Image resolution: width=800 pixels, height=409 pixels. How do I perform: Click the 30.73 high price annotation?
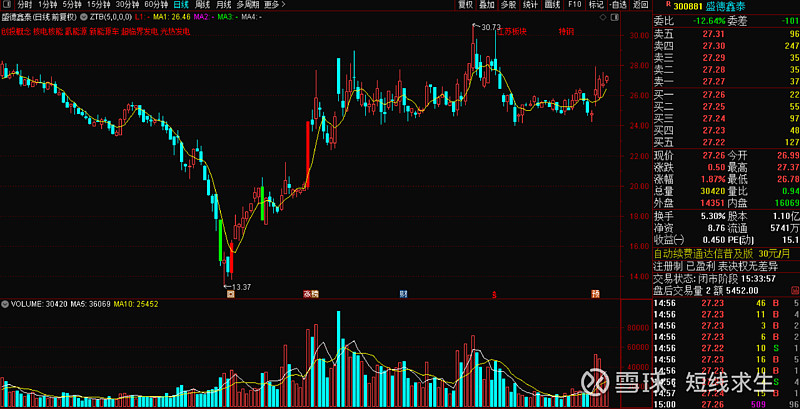(x=490, y=27)
